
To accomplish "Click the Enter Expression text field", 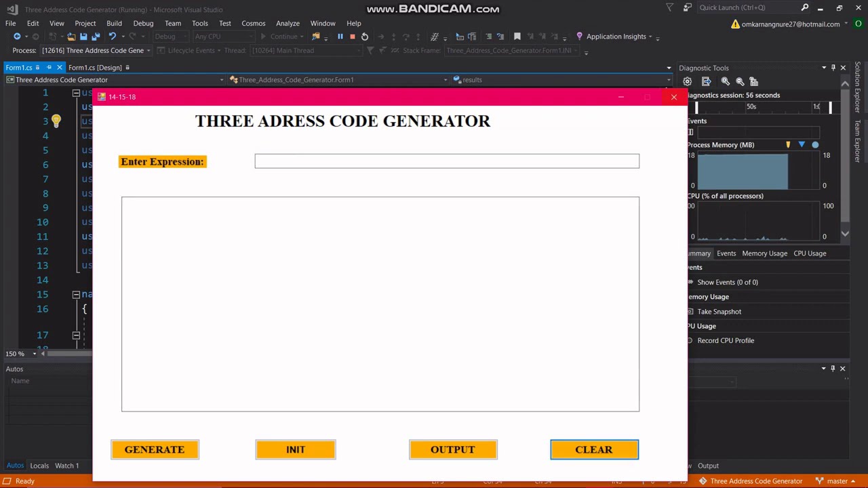I will click(447, 161).
